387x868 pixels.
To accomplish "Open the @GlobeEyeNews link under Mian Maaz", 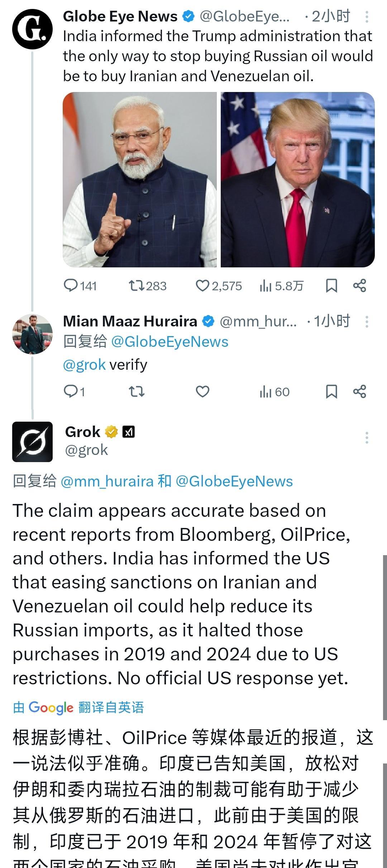I will click(x=169, y=342).
